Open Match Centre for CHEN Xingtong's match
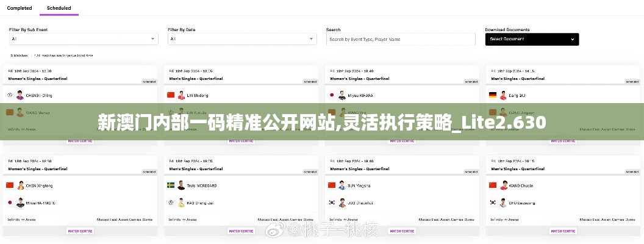 coord(80,231)
